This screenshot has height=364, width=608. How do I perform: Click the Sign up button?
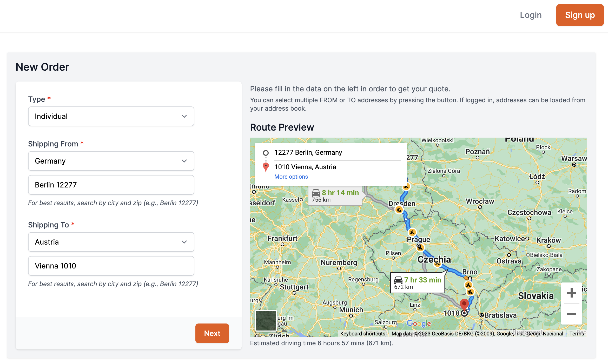580,15
